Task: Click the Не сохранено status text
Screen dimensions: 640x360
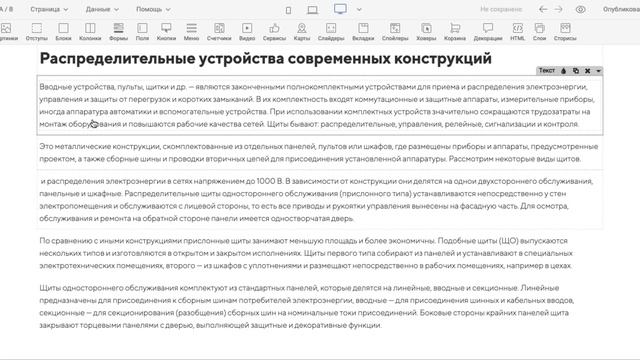Action: [501, 9]
